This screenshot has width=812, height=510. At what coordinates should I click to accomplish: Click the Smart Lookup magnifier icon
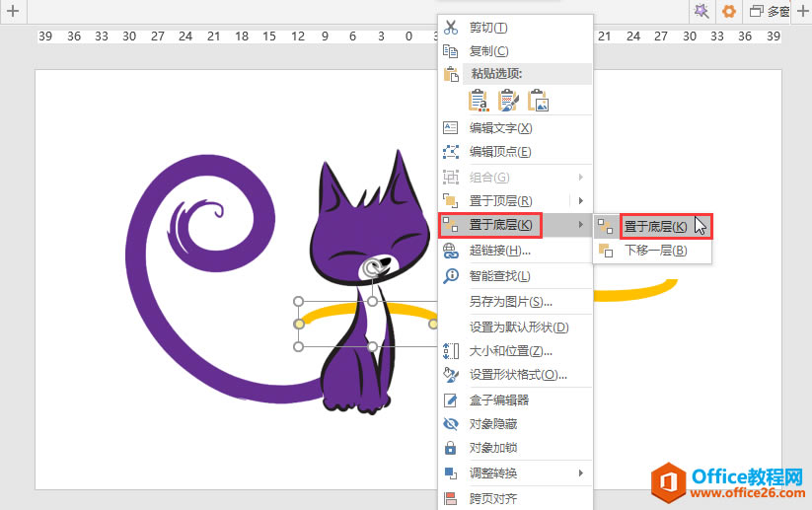(x=451, y=275)
